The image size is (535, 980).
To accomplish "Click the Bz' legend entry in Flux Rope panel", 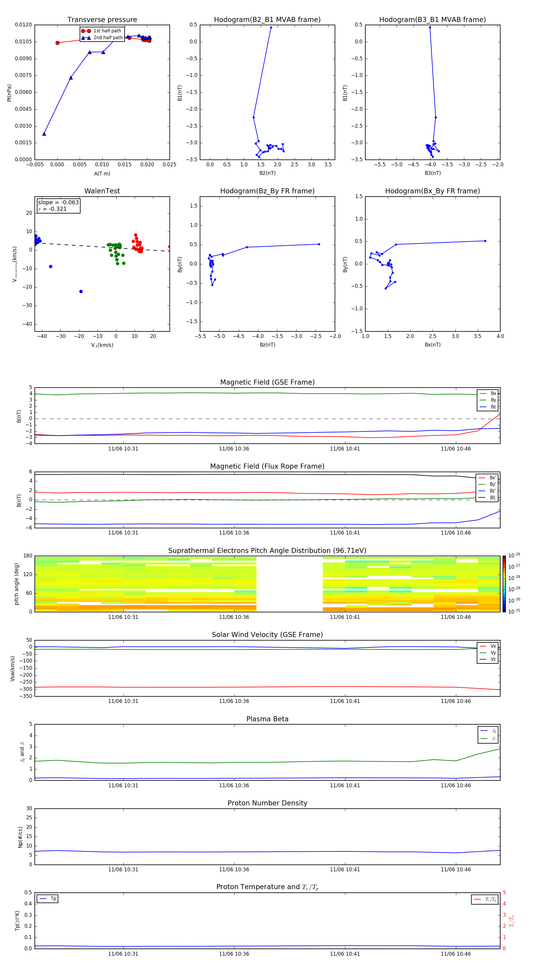I will click(x=487, y=491).
